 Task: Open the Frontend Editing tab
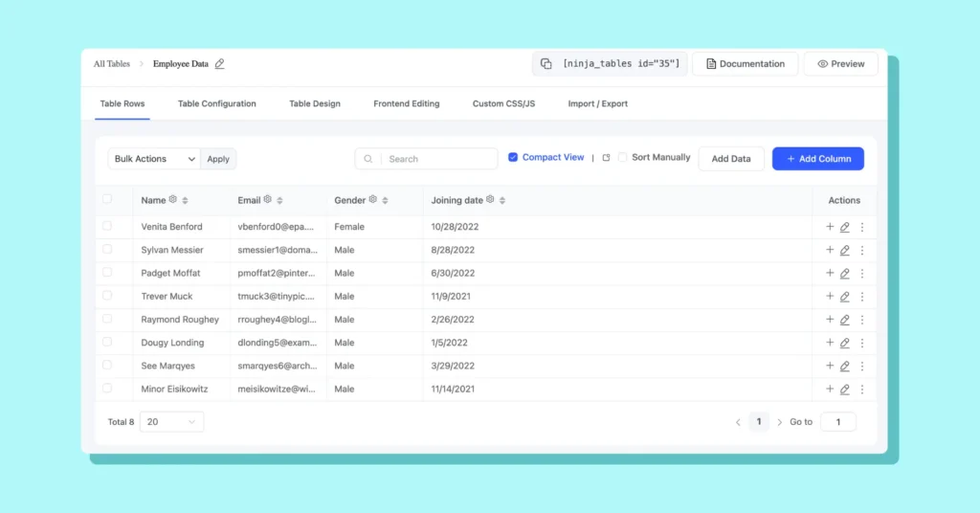pyautogui.click(x=406, y=103)
